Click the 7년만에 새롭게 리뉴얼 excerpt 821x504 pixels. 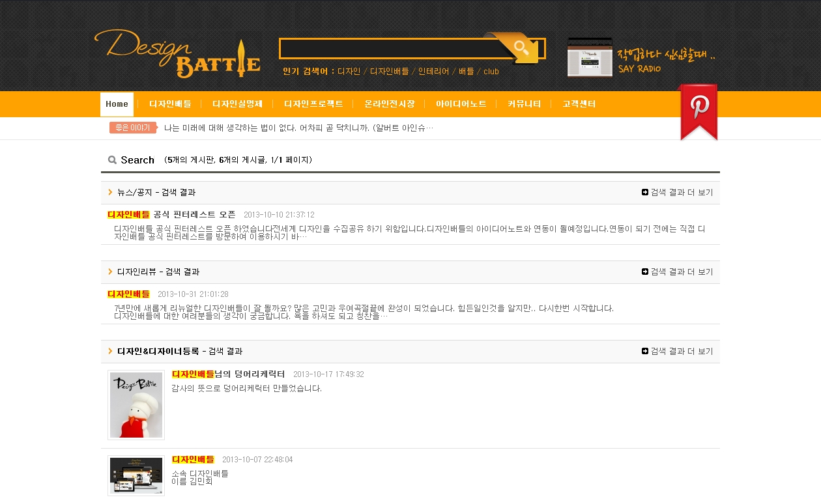[x=364, y=312]
